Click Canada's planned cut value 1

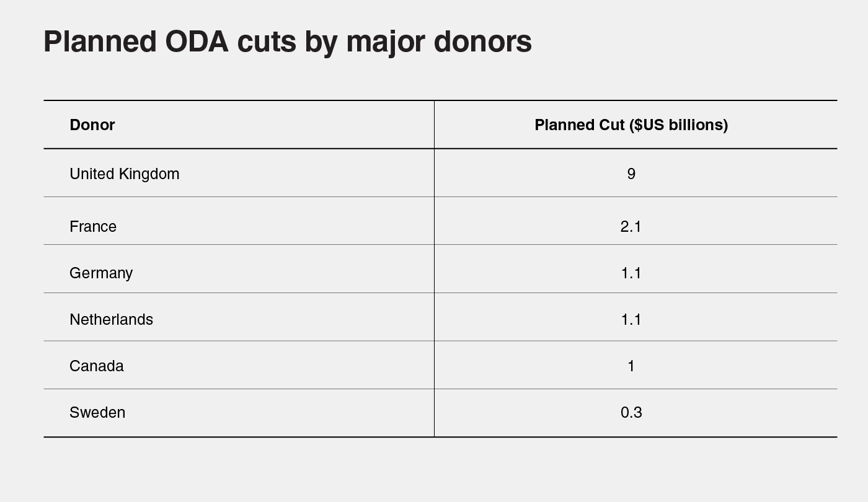(x=631, y=366)
